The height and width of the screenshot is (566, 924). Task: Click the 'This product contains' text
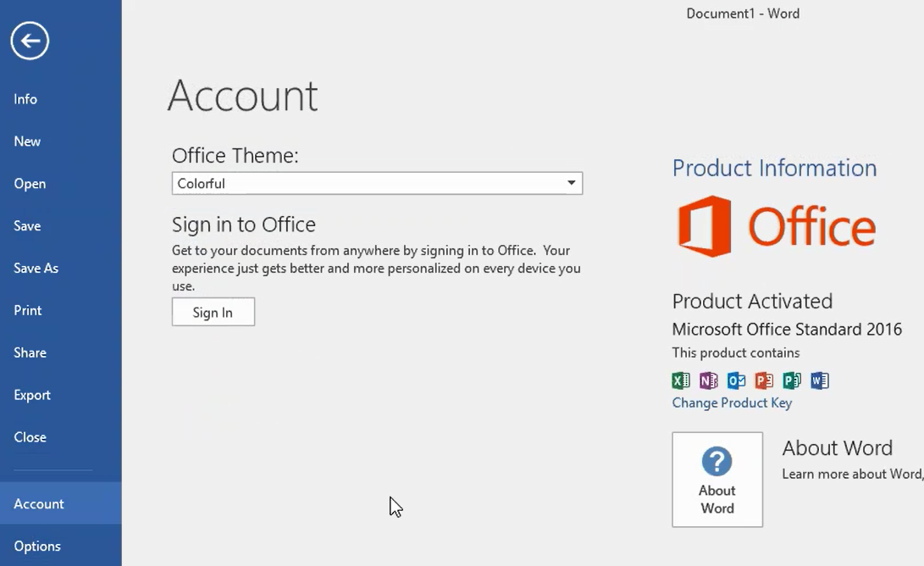coord(736,352)
